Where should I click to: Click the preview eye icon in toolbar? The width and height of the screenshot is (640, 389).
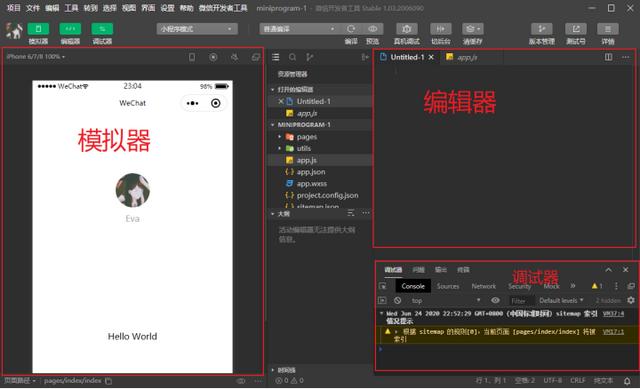tap(373, 29)
